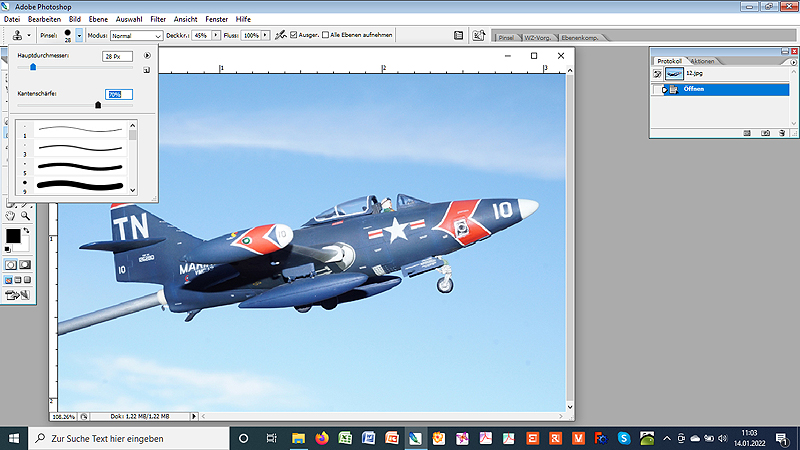Select full screen mode

click(x=28, y=280)
